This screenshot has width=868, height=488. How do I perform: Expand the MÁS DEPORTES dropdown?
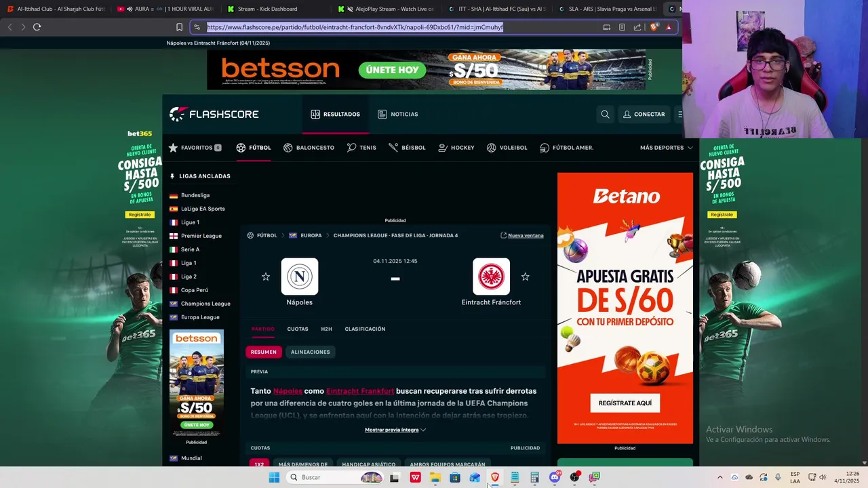click(x=666, y=148)
